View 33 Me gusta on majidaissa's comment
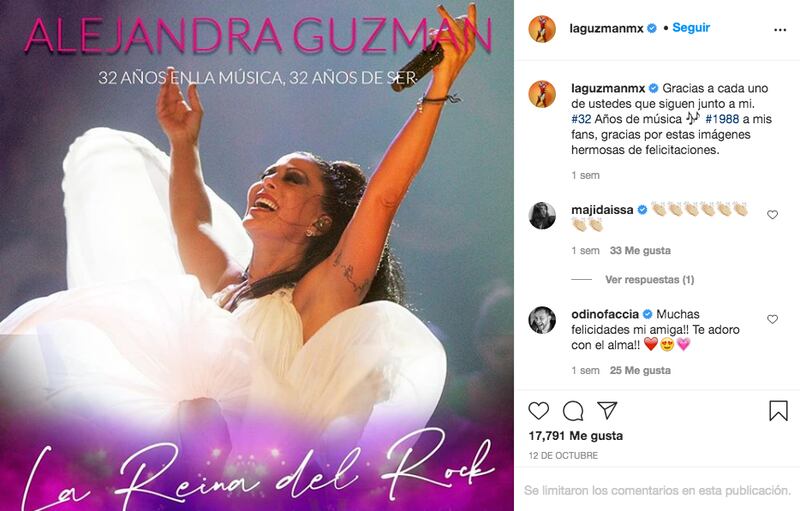 coord(640,250)
